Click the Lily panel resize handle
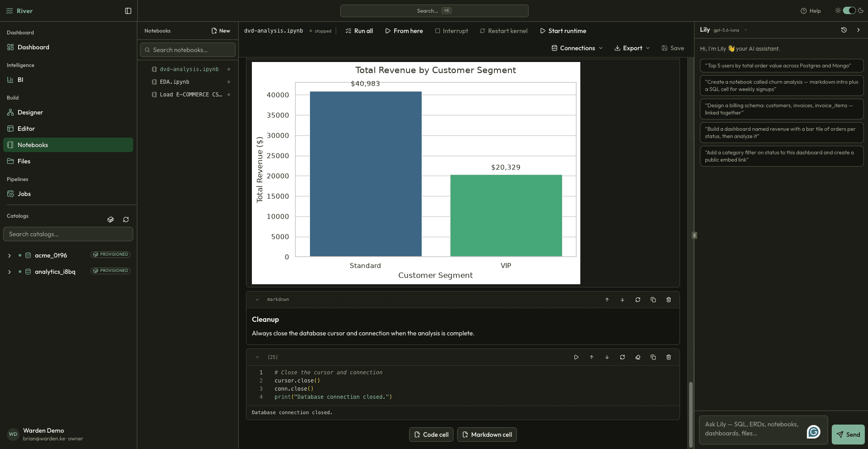Screen dimensions: 868x449 [x=694, y=235]
